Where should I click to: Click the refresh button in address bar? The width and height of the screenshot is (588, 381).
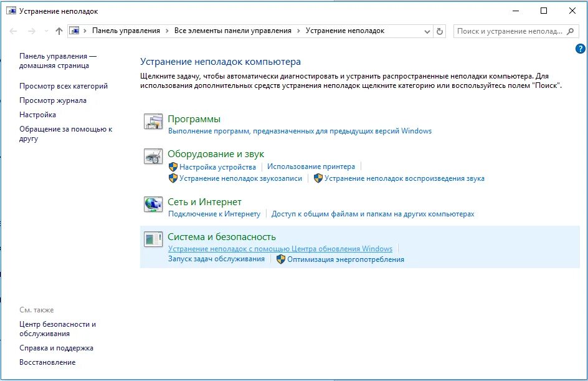pyautogui.click(x=440, y=31)
